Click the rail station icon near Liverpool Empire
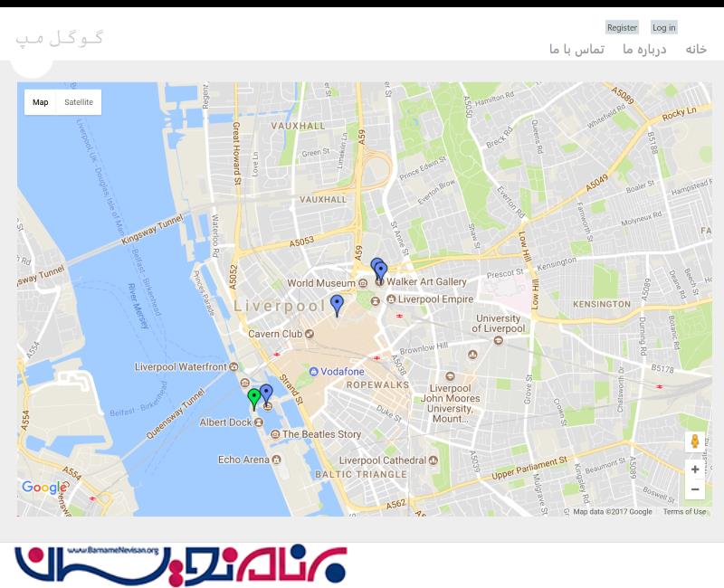This screenshot has width=724, height=588. coord(399,316)
